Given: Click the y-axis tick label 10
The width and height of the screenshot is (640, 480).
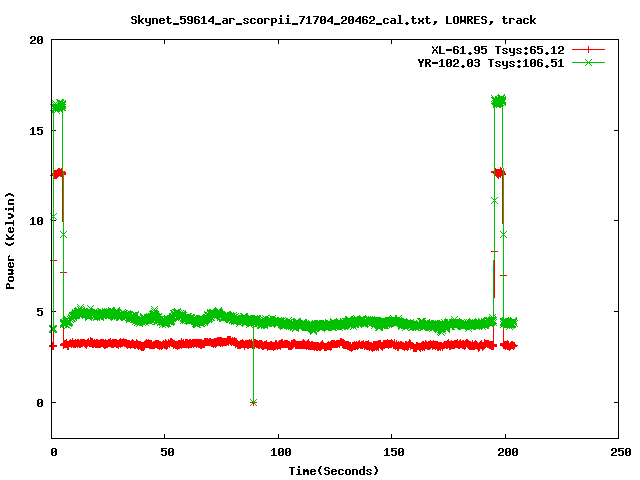Looking at the screenshot, I should pos(36,221).
